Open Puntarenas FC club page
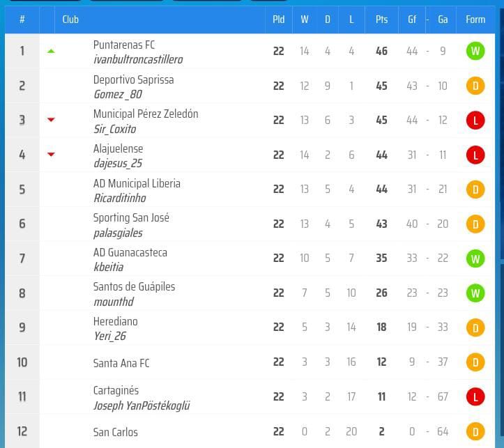504x448 pixels. pos(124,45)
